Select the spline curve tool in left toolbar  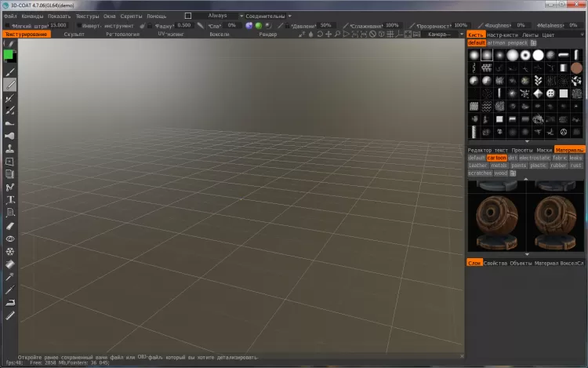point(10,188)
